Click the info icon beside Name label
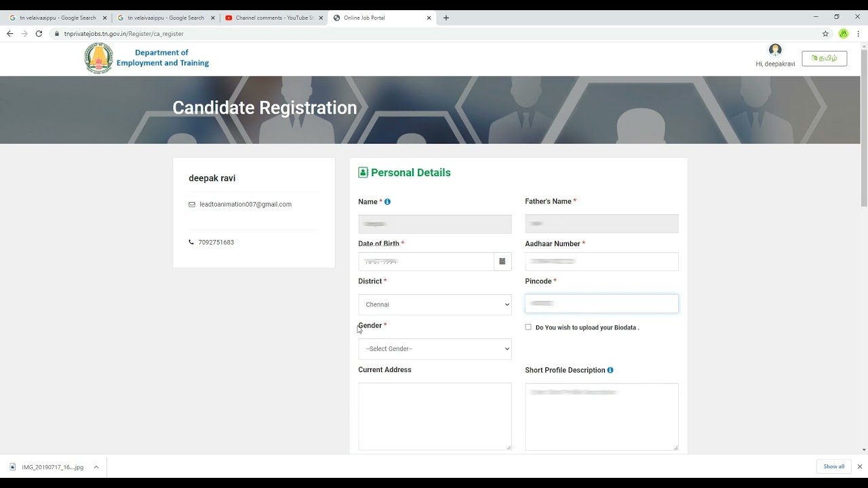 tap(387, 202)
